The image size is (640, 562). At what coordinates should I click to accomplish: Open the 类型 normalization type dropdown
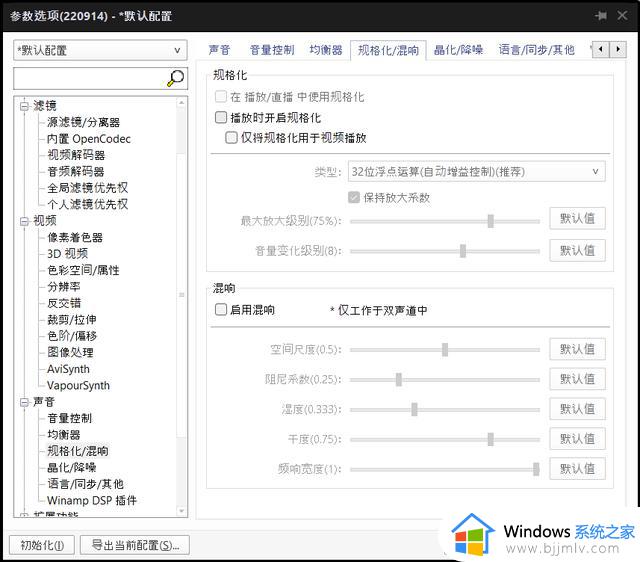[476, 171]
